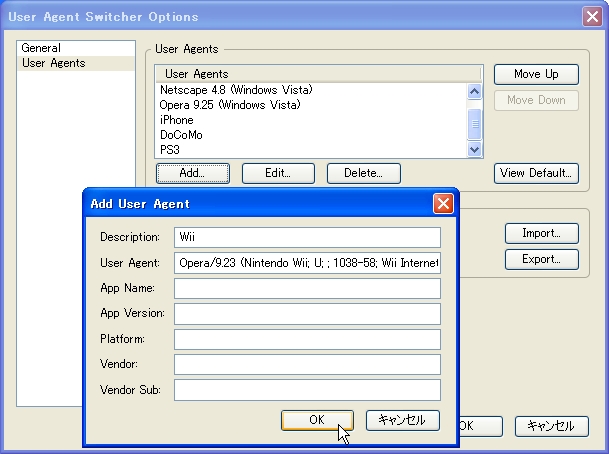Screen dimensions: 609x454
Task: Close the User Agent Switcher Options window
Action: point(592,17)
